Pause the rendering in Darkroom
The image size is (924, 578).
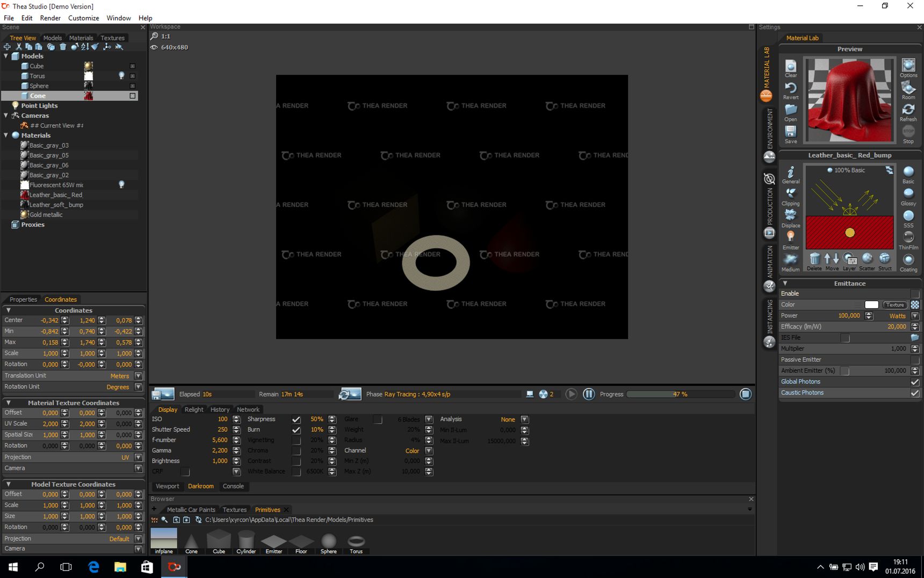pyautogui.click(x=589, y=394)
